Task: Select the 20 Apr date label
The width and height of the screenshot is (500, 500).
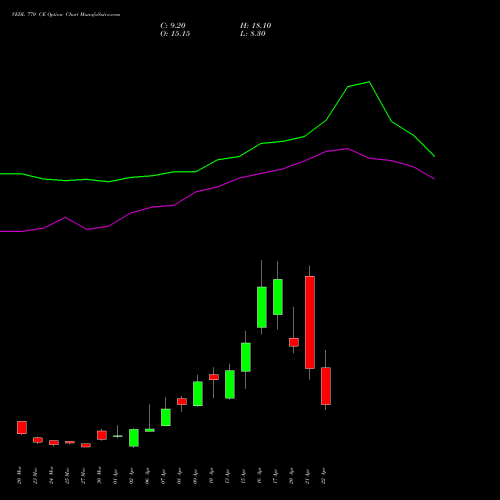Action: [x=291, y=475]
